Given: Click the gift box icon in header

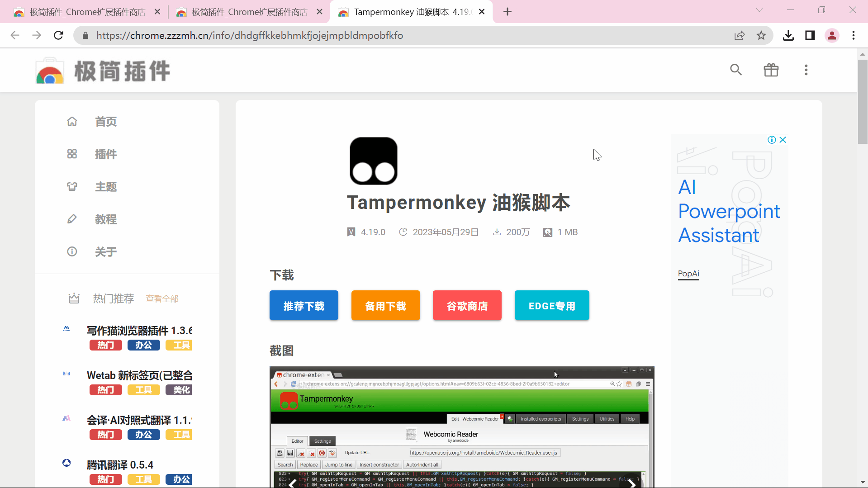Looking at the screenshot, I should (771, 70).
